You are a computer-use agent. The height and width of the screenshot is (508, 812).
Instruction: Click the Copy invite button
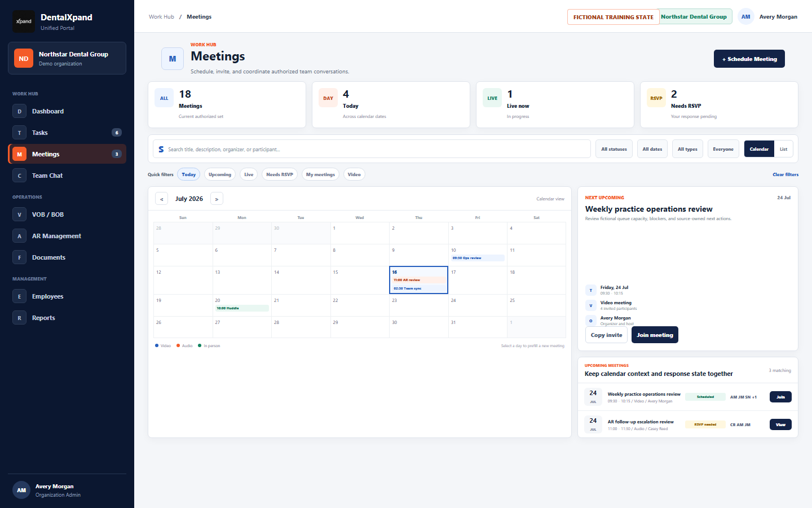(607, 335)
